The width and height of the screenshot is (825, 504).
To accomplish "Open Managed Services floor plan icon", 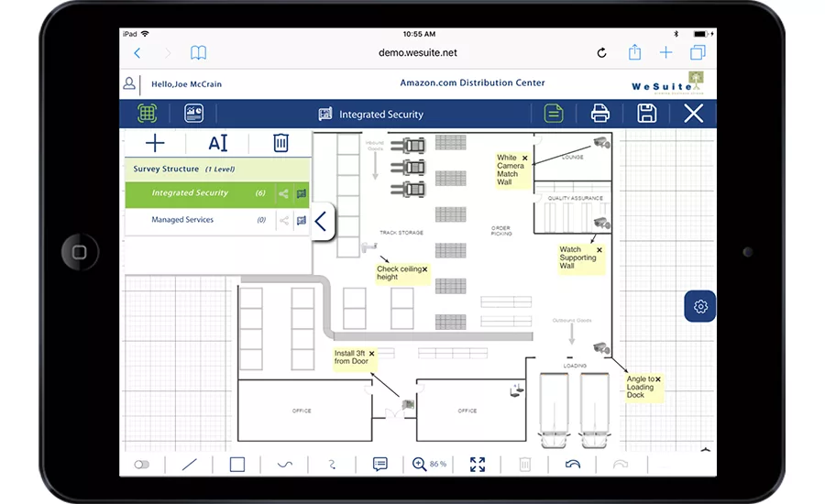I will pos(302,221).
